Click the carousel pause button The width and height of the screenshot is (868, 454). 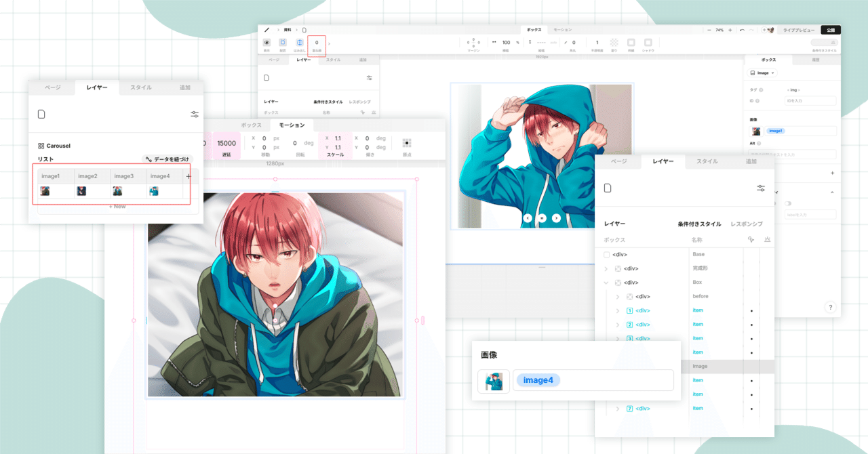[542, 218]
